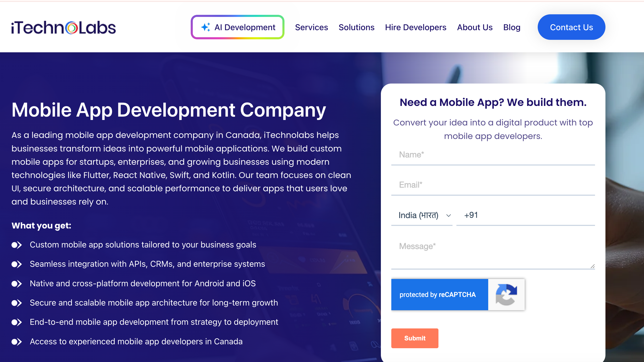Grab the Message box resize handle

tap(593, 266)
